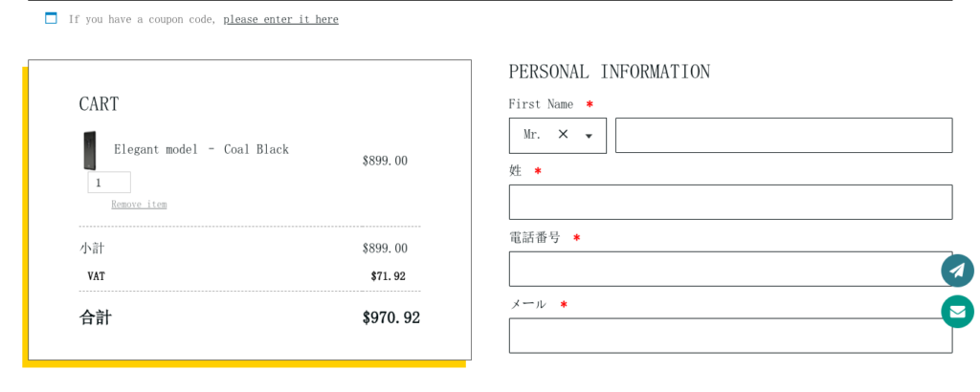The image size is (980, 392).
Task: Click the Elegant model - Coal Black name
Action: point(201,149)
